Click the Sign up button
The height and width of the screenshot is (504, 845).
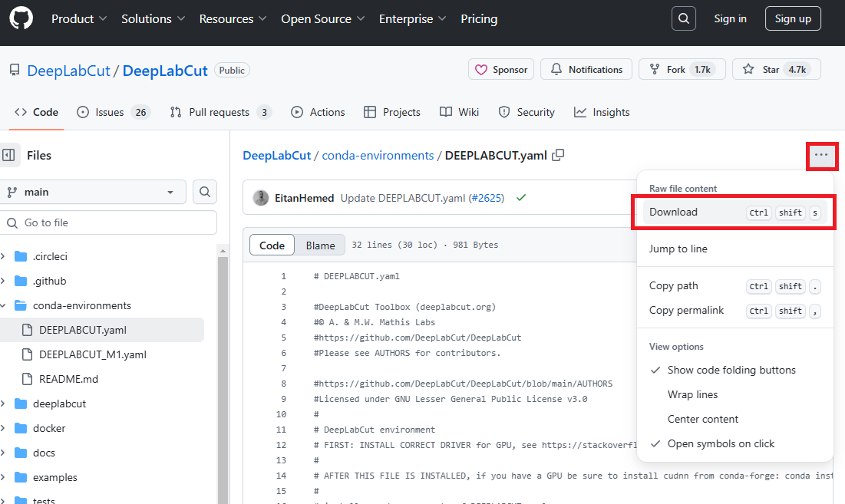[793, 18]
